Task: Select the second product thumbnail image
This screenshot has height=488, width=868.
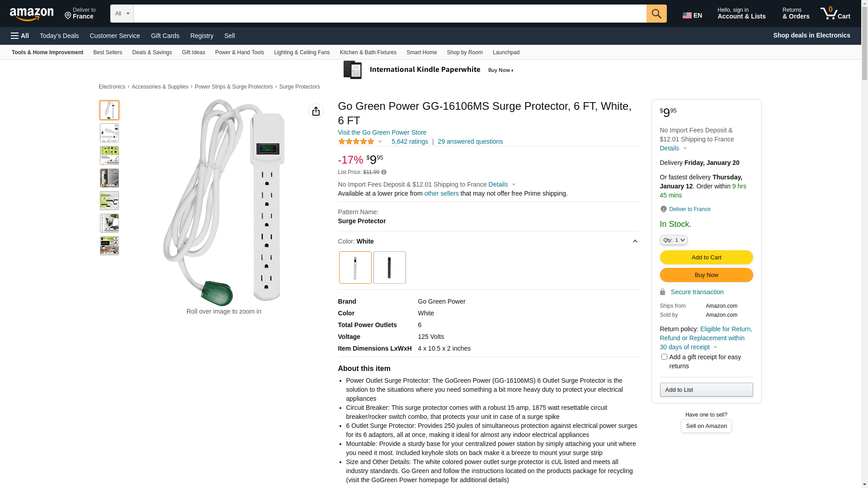Action: coord(109,133)
